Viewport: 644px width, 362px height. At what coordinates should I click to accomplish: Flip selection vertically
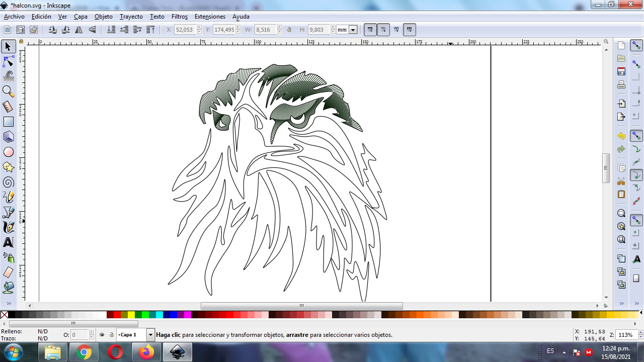tap(92, 30)
